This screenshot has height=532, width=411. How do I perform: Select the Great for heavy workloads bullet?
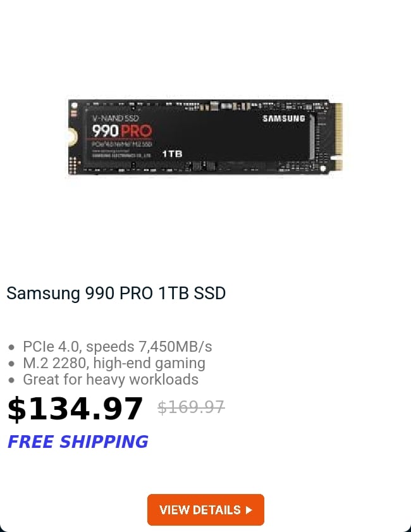tap(111, 380)
